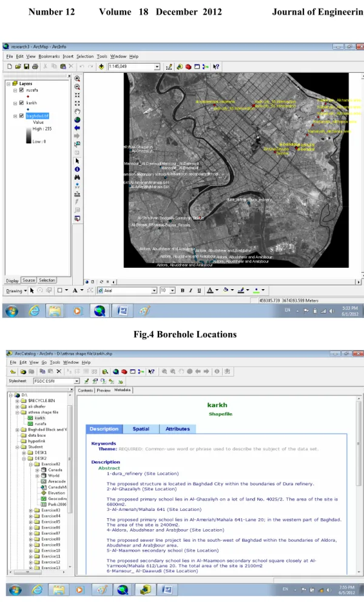The image size is (364, 602).
Task: Click the New document icon in ArcMap
Action: tap(10, 66)
